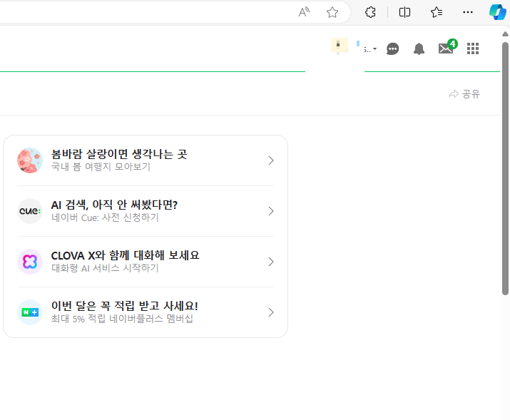Image resolution: width=510 pixels, height=420 pixels.
Task: Open Naver Talk chat bubble icon
Action: click(392, 48)
